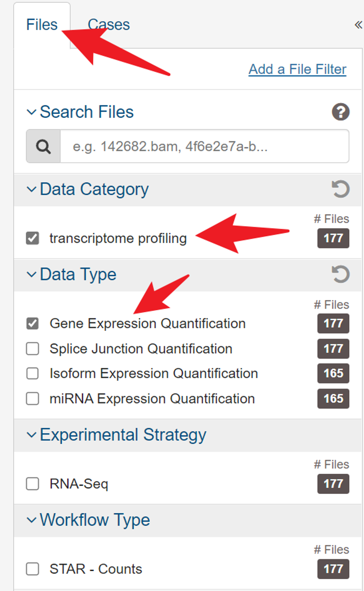The image size is (364, 591).
Task: Switch to the Cases tab
Action: (x=109, y=25)
